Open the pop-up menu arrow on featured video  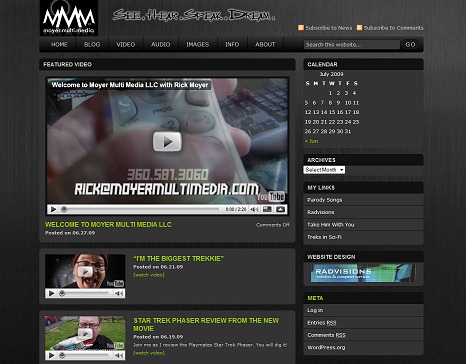[x=280, y=209]
